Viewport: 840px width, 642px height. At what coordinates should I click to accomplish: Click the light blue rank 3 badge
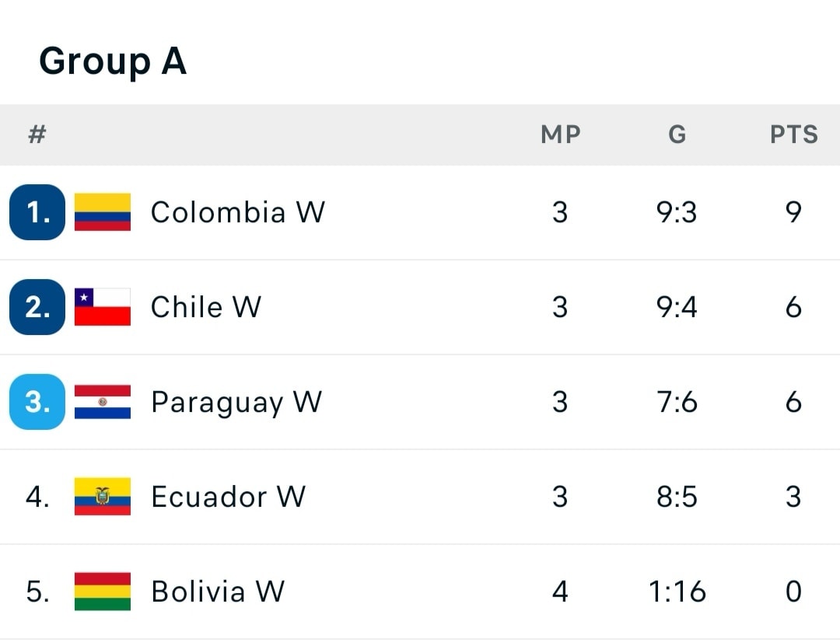click(x=37, y=402)
